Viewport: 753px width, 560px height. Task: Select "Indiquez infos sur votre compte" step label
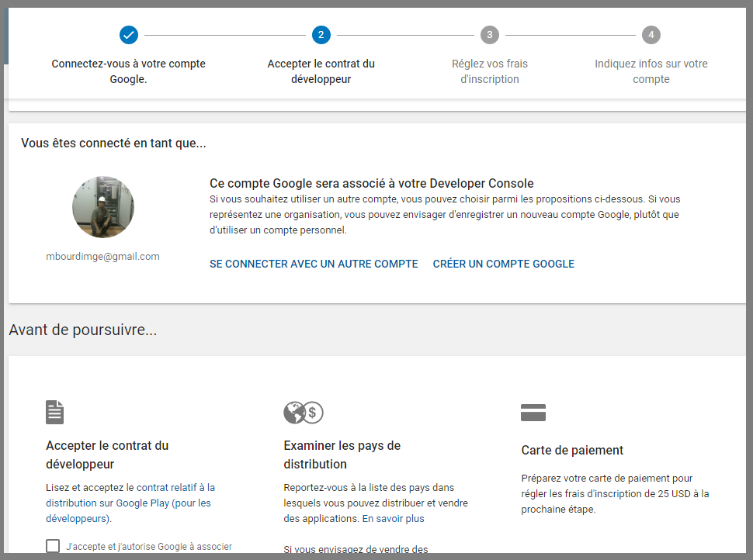[x=651, y=71]
